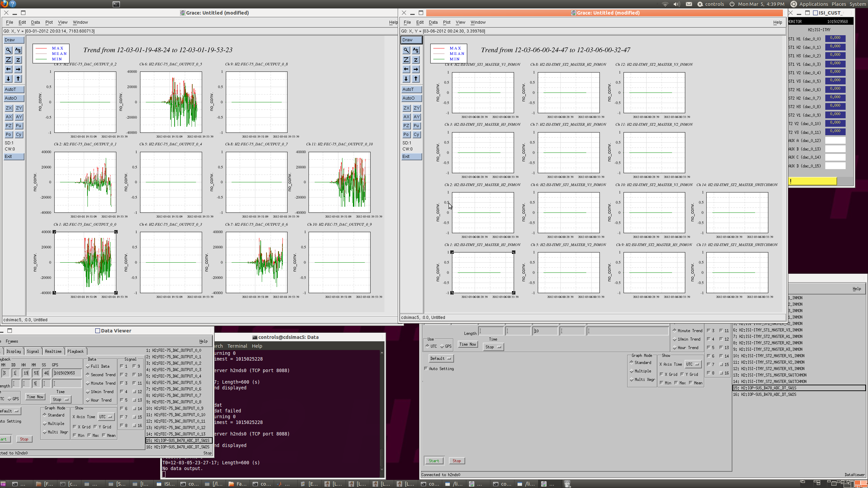Select channel 15 H2:IOP-SUS_B478_ADC_DT_SW1S, left Data Viewer
Image resolution: width=868 pixels, height=488 pixels.
(x=179, y=441)
